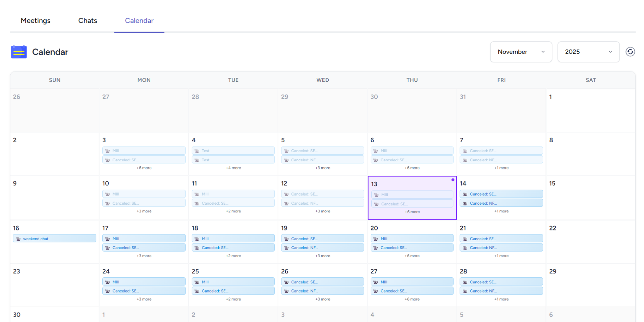Image resolution: width=644 pixels, height=322 pixels.
Task: Click the blue Calendar logo icon
Action: tap(19, 52)
